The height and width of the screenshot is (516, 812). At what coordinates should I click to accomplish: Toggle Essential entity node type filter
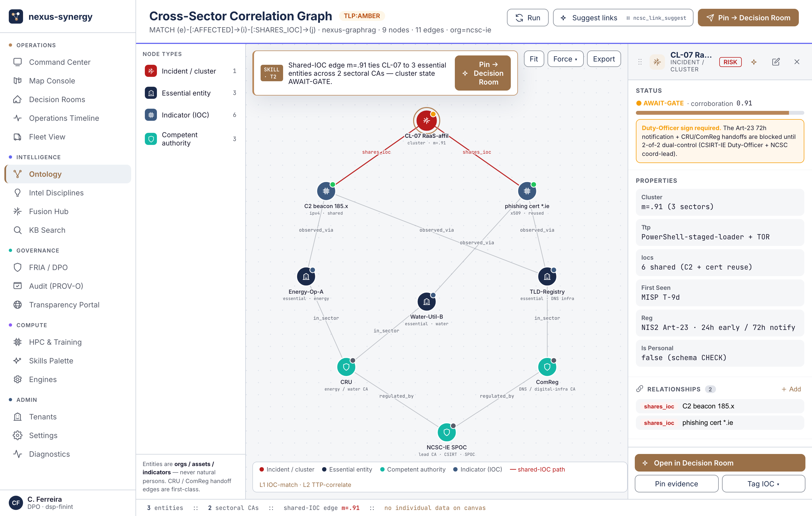[x=191, y=93]
